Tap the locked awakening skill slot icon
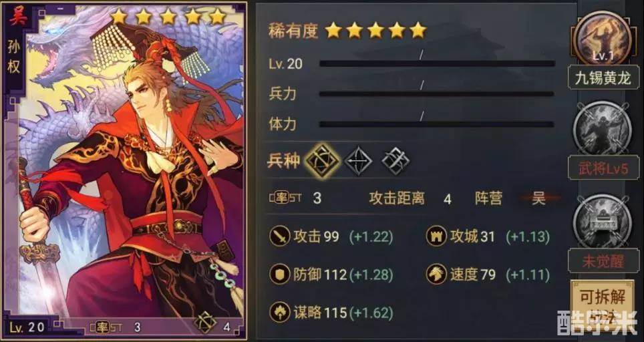The height and width of the screenshot is (342, 644). pos(603,222)
